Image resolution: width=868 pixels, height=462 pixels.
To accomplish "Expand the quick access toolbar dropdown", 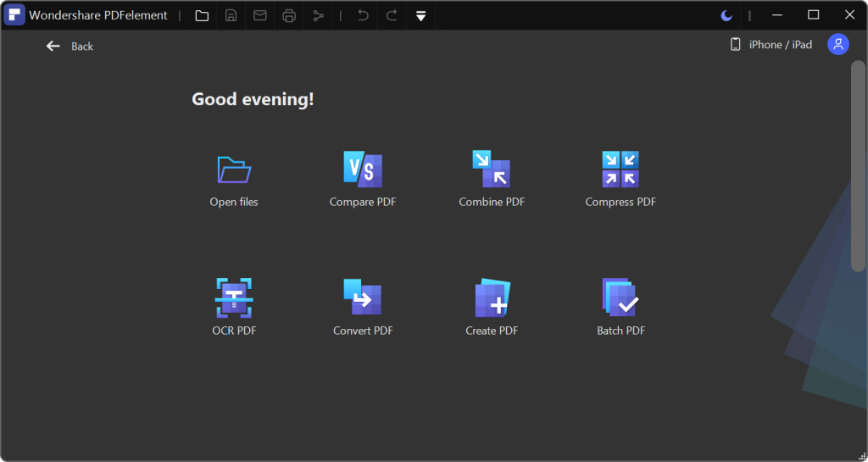I will pyautogui.click(x=420, y=16).
